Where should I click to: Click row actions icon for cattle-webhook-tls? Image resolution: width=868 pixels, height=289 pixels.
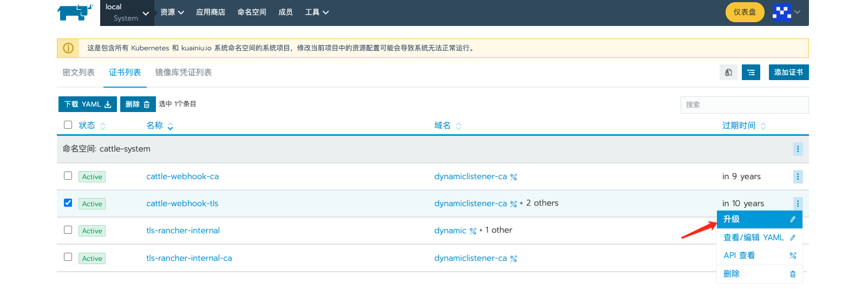798,203
